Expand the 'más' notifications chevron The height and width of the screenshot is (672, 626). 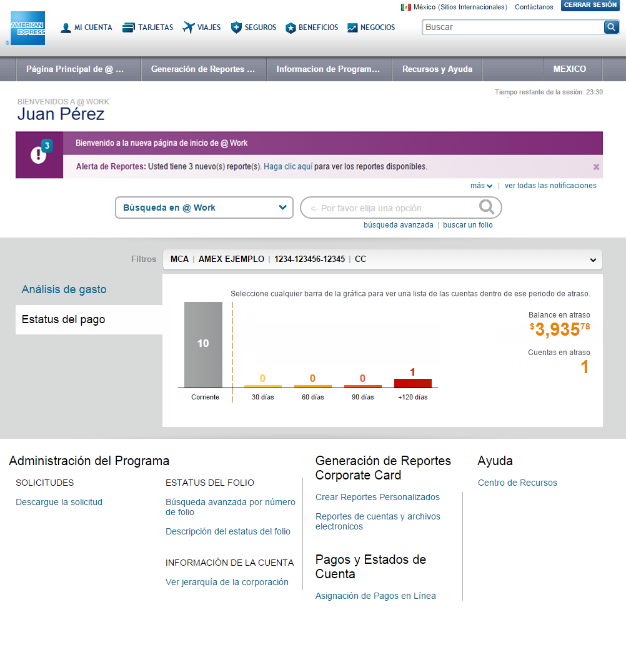tap(489, 186)
